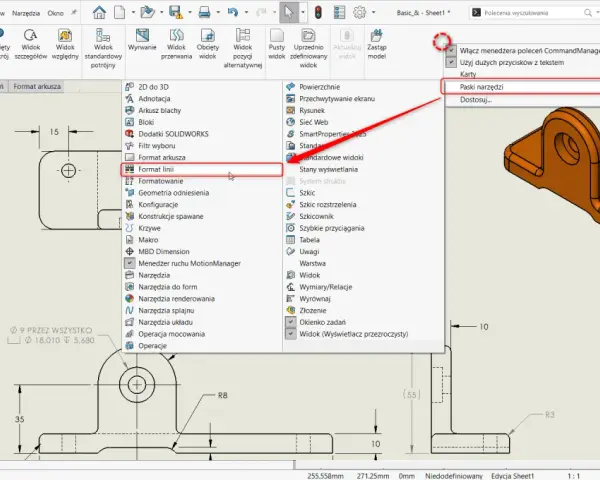Select Powierzchnie toolbar entry
This screenshot has width=600, height=480.
(364, 87)
